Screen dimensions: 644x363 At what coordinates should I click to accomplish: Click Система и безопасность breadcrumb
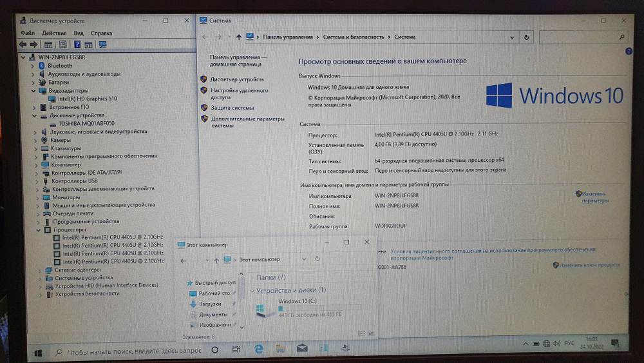tap(353, 37)
